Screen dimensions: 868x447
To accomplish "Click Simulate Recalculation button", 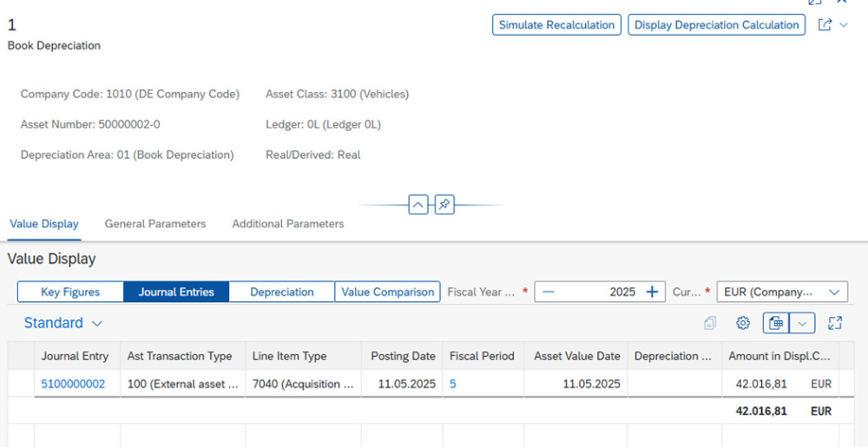I will (x=556, y=25).
